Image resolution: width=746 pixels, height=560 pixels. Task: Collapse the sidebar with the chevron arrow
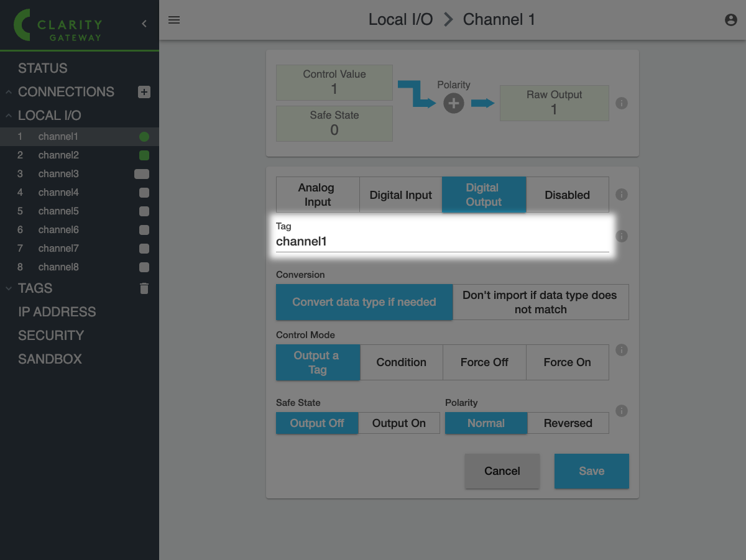pos(144,24)
